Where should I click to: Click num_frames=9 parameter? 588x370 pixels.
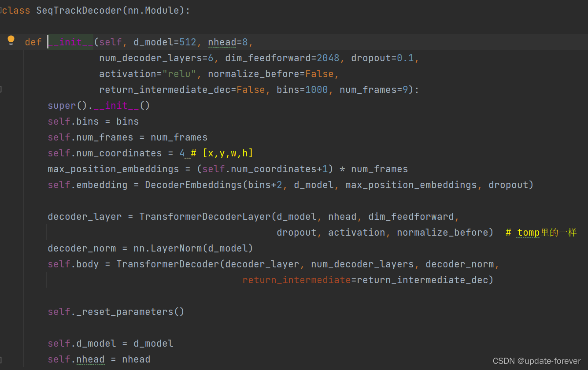pyautogui.click(x=374, y=90)
